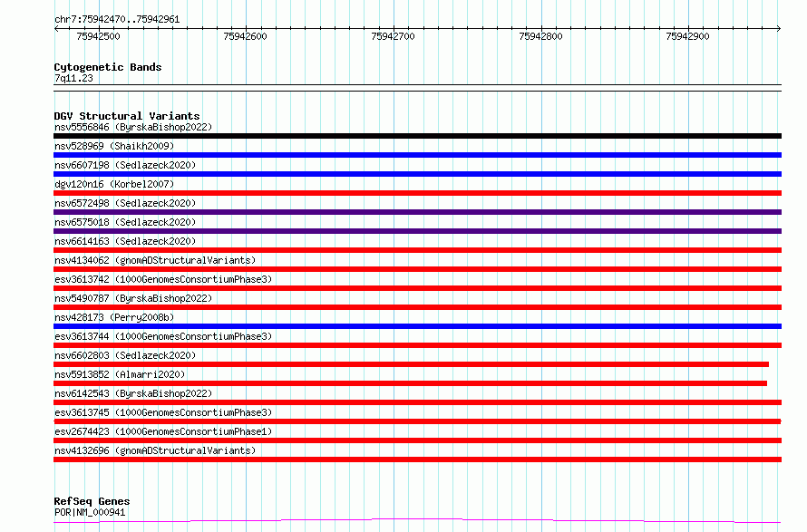This screenshot has height=532, width=807.
Task: Click the left arrow of the ruler
Action: pos(56,28)
